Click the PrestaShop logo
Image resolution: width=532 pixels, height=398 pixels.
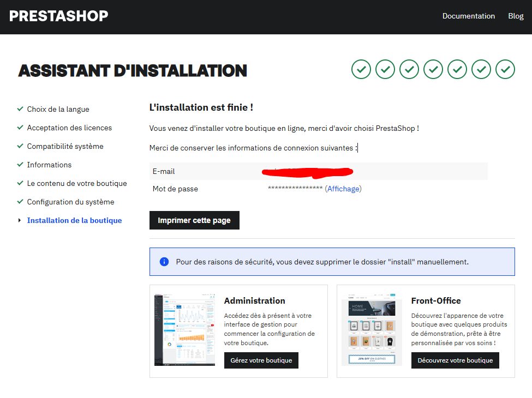pos(59,16)
